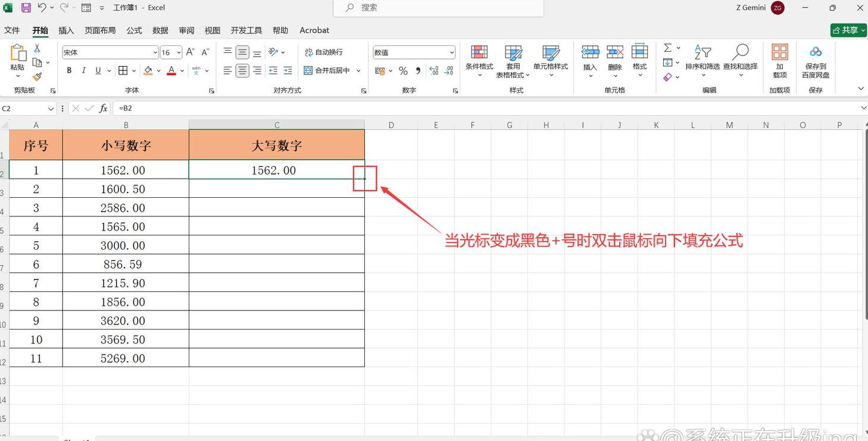Viewport: 868px width, 441px height.
Task: Click the 删除 delete cells button
Action: tap(615, 61)
